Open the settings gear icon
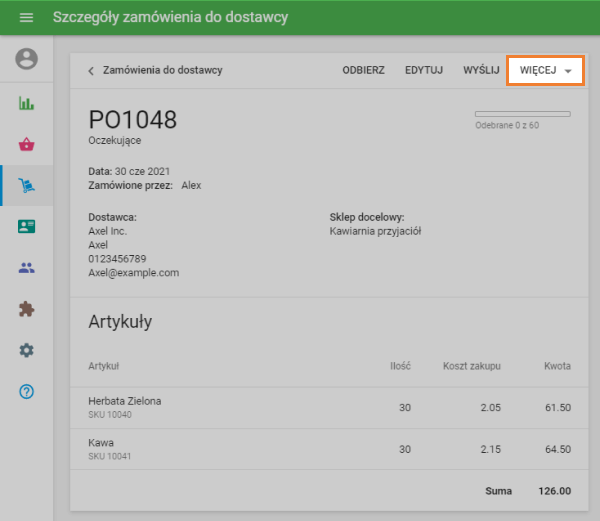The image size is (600, 521). [x=26, y=350]
